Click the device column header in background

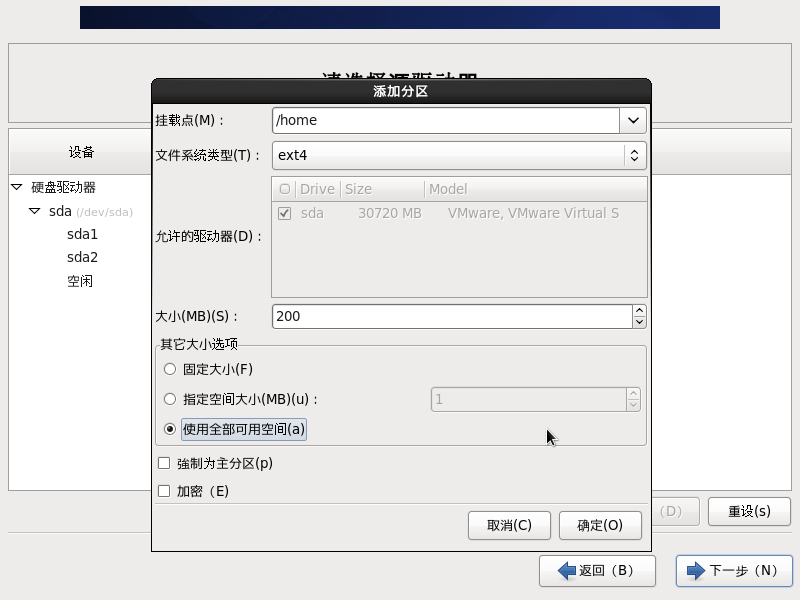81,152
